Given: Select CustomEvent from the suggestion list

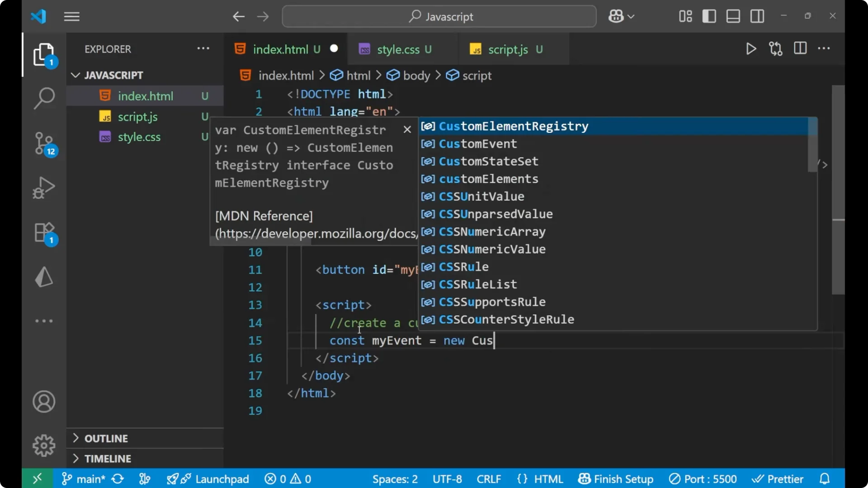Looking at the screenshot, I should coord(478,144).
